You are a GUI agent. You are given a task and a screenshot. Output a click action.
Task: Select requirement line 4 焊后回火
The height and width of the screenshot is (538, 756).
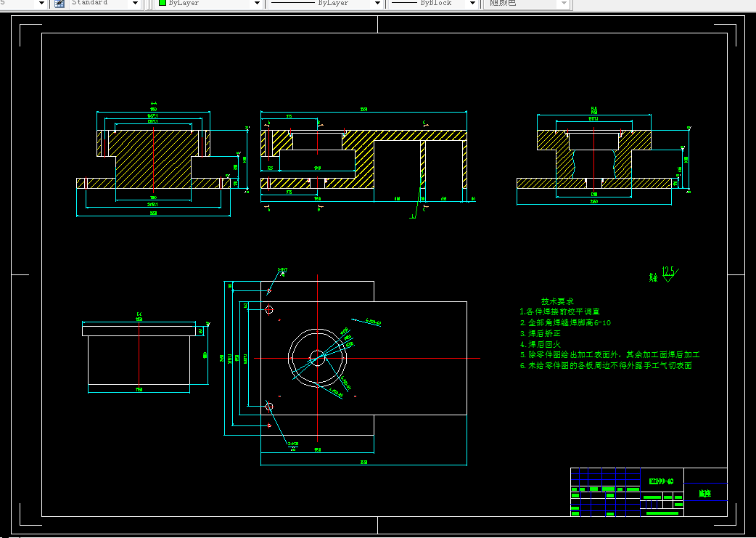(x=541, y=344)
